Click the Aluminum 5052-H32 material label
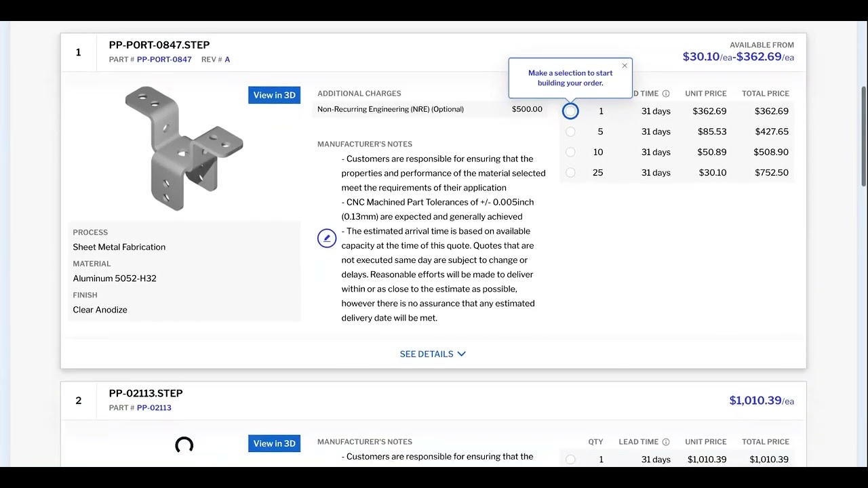This screenshot has height=488, width=868. click(114, 278)
